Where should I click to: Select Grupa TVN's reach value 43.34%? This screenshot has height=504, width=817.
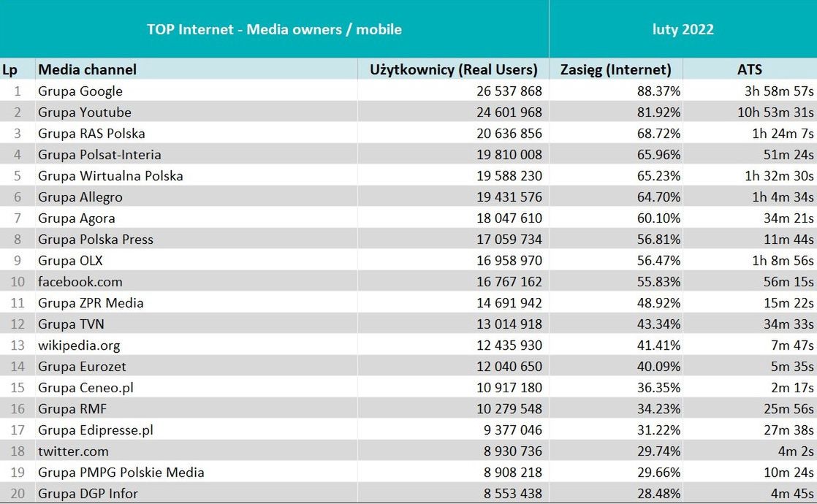click(656, 324)
